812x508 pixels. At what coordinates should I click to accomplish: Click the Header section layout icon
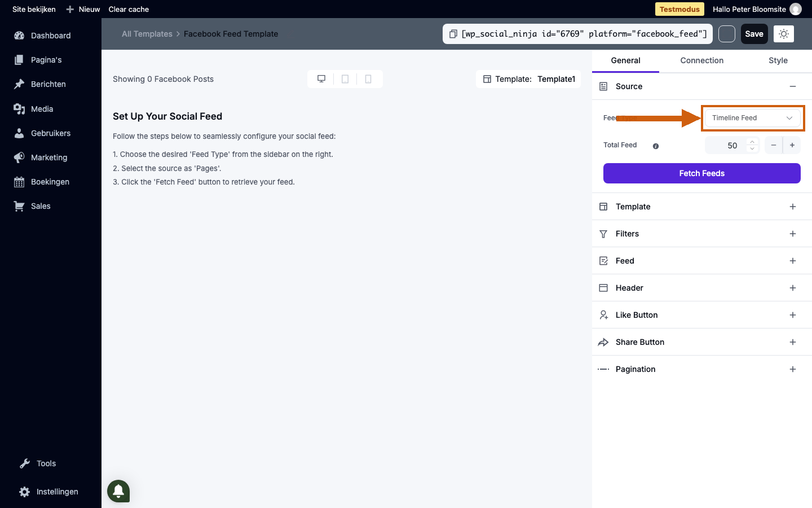603,288
